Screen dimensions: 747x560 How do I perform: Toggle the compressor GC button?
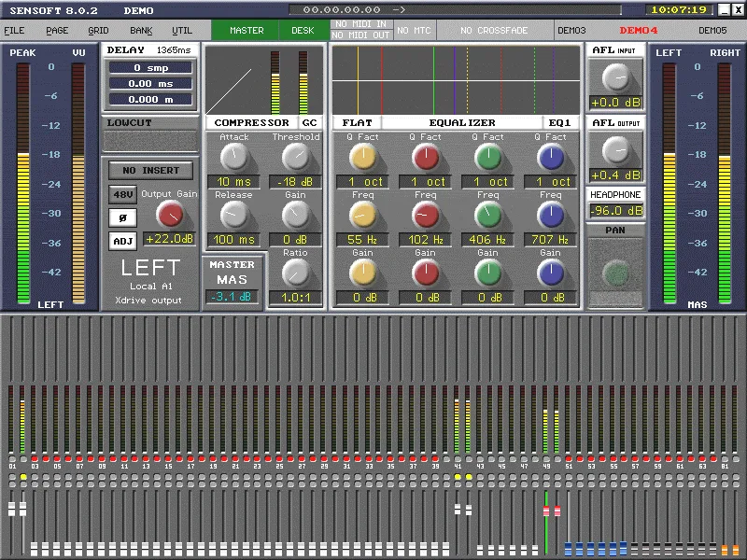click(309, 123)
